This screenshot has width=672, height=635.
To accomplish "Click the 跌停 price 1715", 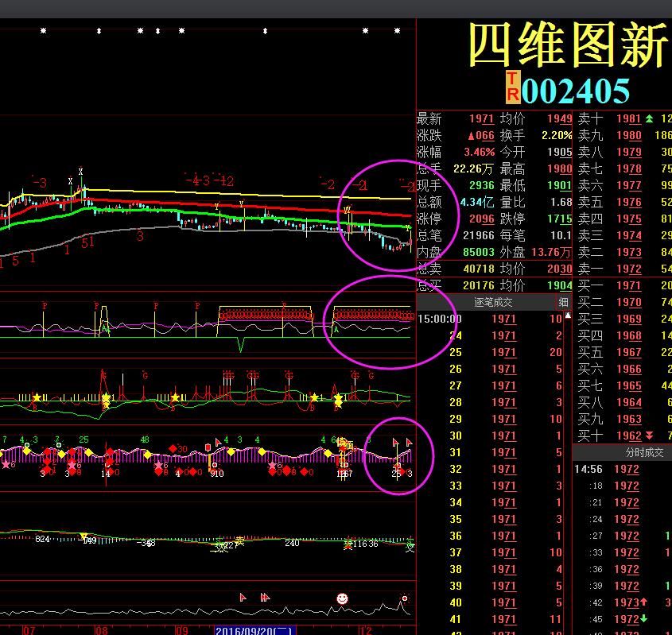I will 559,219.
